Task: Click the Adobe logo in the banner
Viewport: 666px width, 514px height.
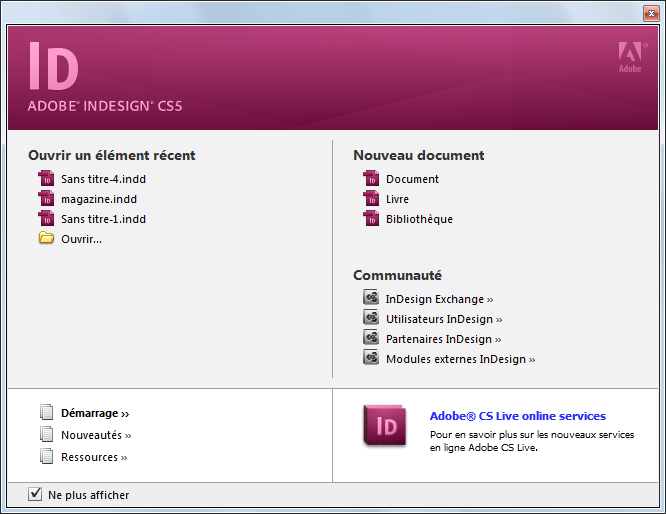Action: click(x=632, y=58)
